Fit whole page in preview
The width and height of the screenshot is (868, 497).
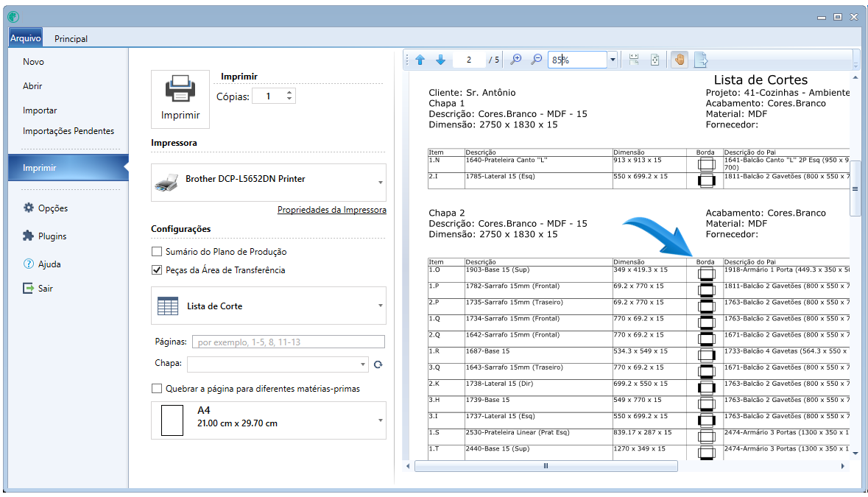point(654,60)
